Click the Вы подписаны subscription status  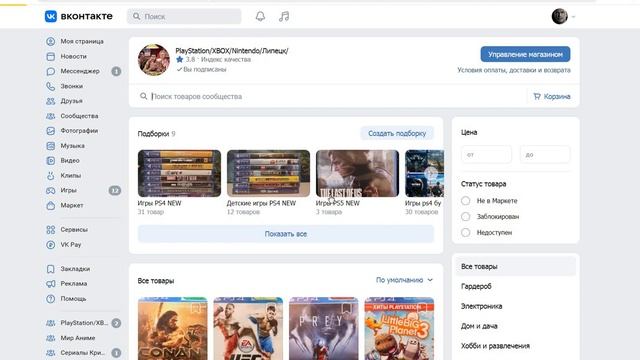tap(201, 69)
